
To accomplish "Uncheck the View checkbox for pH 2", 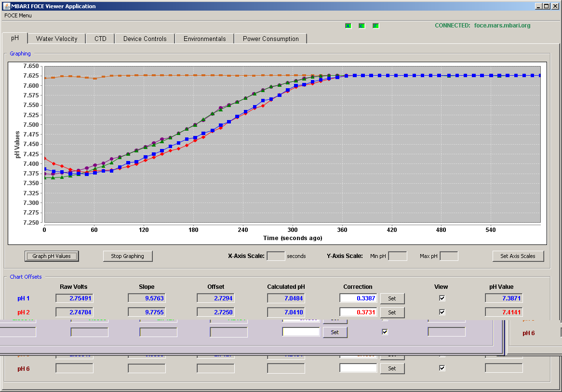I will point(442,312).
